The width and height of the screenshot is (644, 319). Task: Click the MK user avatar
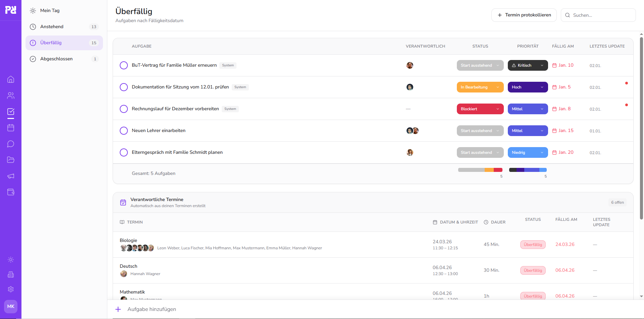tap(11, 306)
